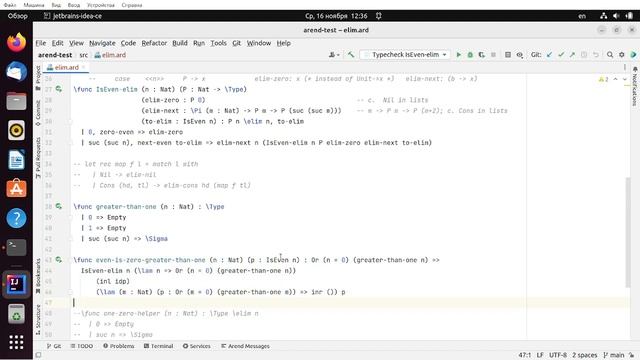Image resolution: width=640 pixels, height=360 pixels.
Task: Open the user profile dropdown in toolbar
Action: [x=334, y=55]
